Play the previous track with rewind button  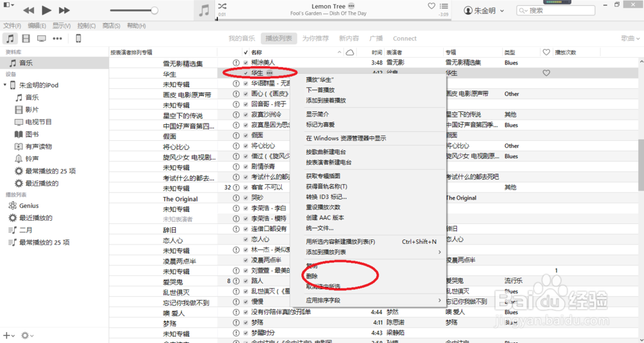28,10
